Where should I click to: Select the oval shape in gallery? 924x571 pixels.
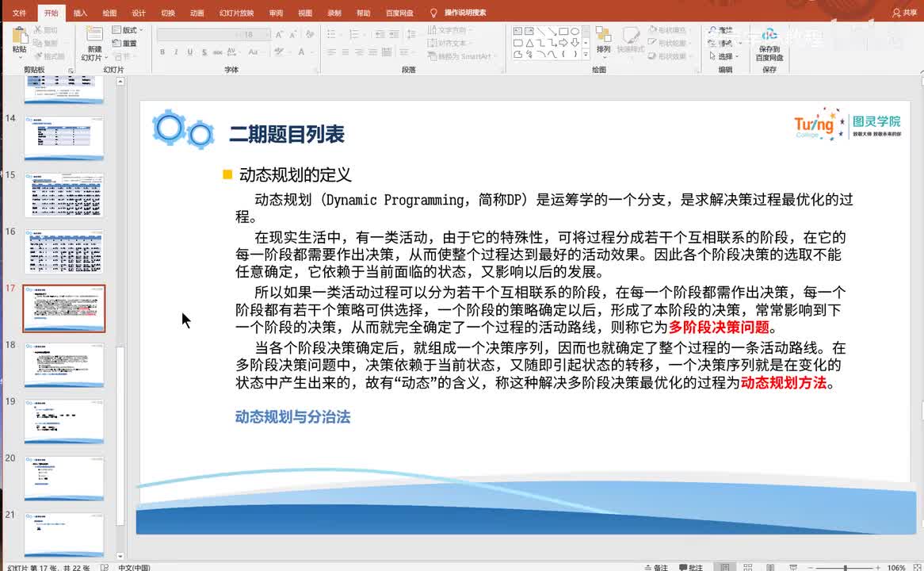(575, 31)
